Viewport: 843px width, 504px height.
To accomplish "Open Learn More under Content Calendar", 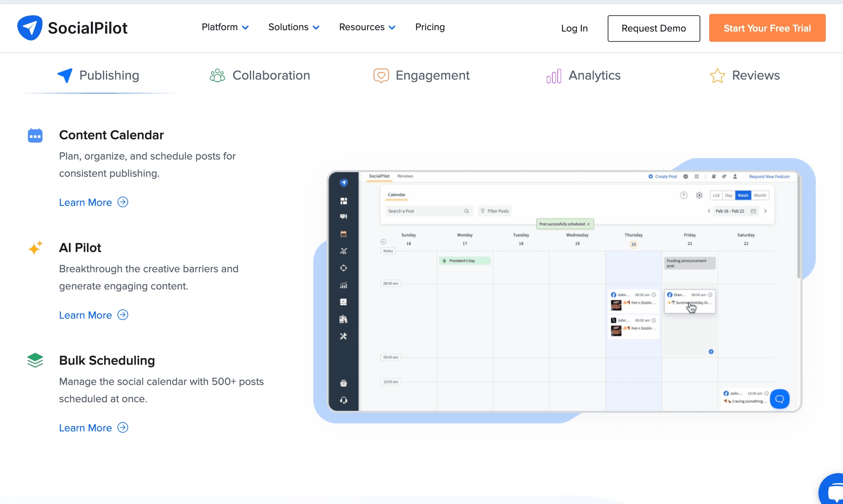I will (94, 202).
